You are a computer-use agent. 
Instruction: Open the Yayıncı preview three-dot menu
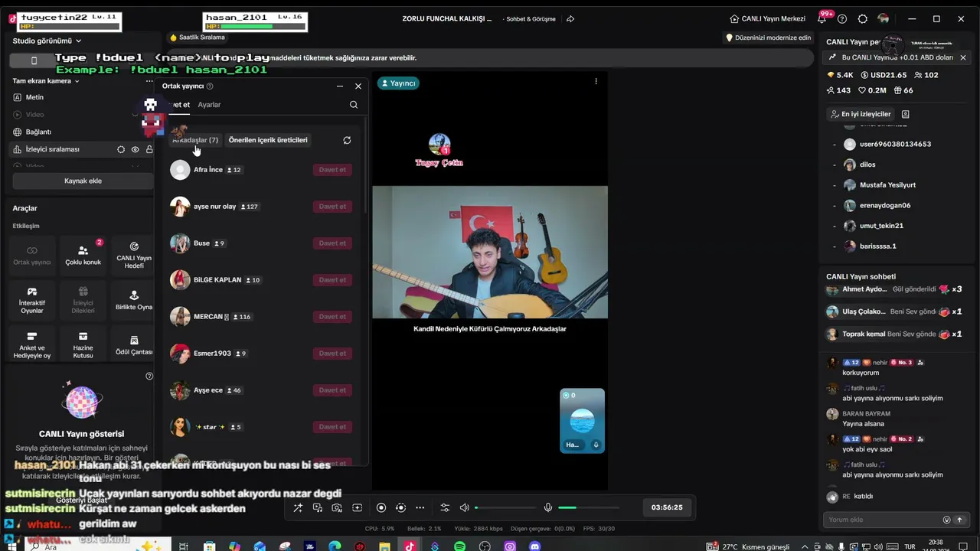coord(596,81)
